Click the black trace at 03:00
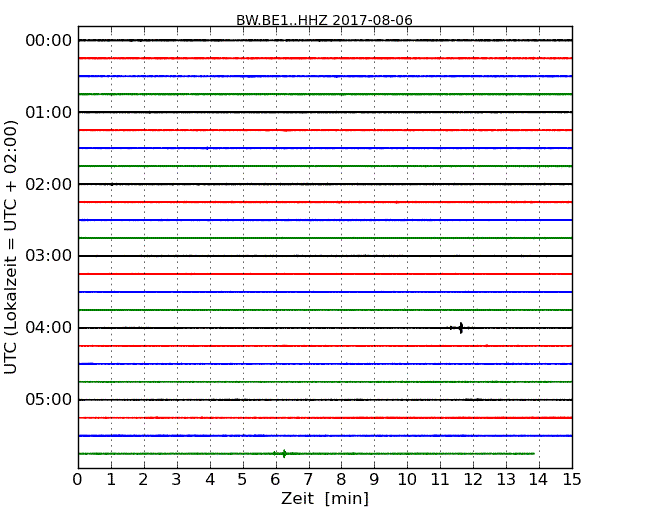Screen dimensions: 650x520 [325, 256]
